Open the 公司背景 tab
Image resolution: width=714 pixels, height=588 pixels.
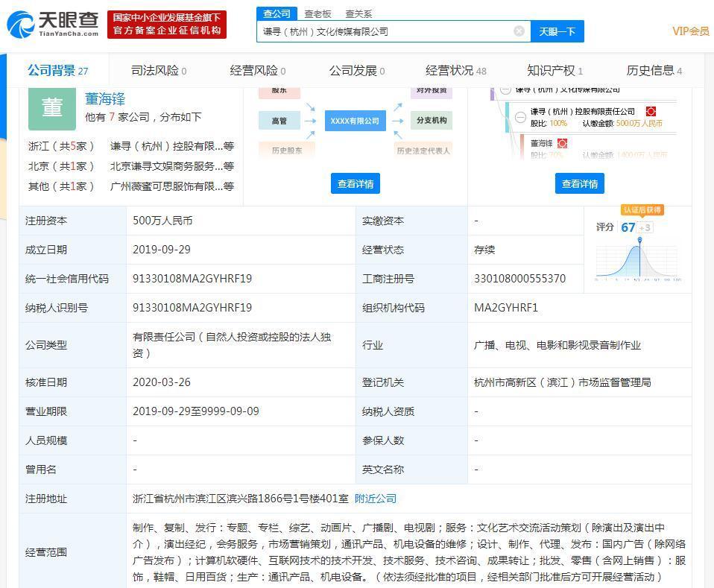(x=58, y=71)
